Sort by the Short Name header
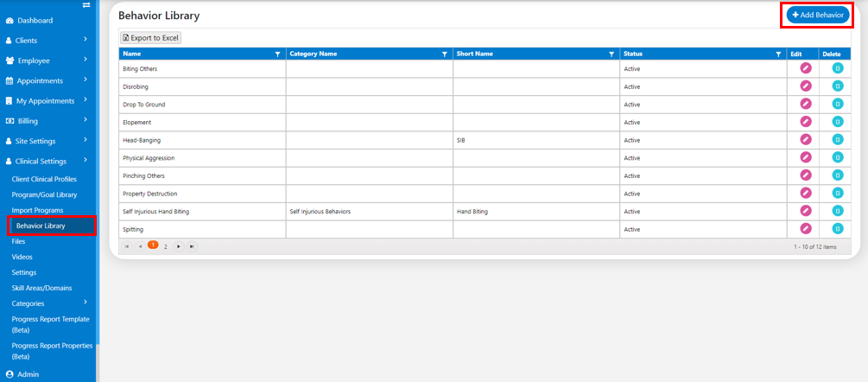868x382 pixels. coord(475,54)
